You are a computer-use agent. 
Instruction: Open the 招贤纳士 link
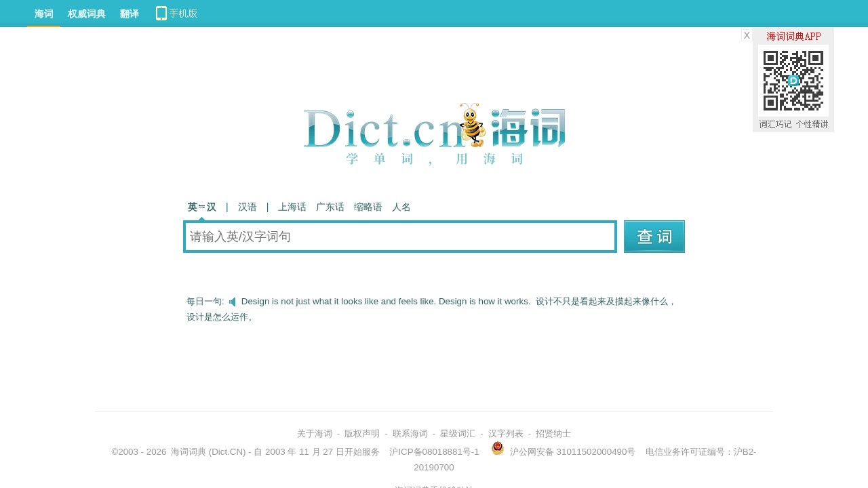553,433
